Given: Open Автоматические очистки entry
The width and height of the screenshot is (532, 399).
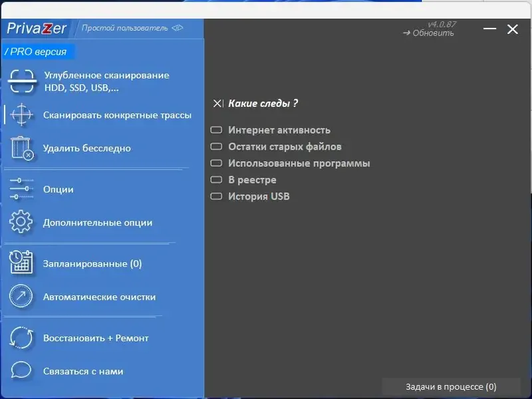Looking at the screenshot, I should tap(99, 297).
